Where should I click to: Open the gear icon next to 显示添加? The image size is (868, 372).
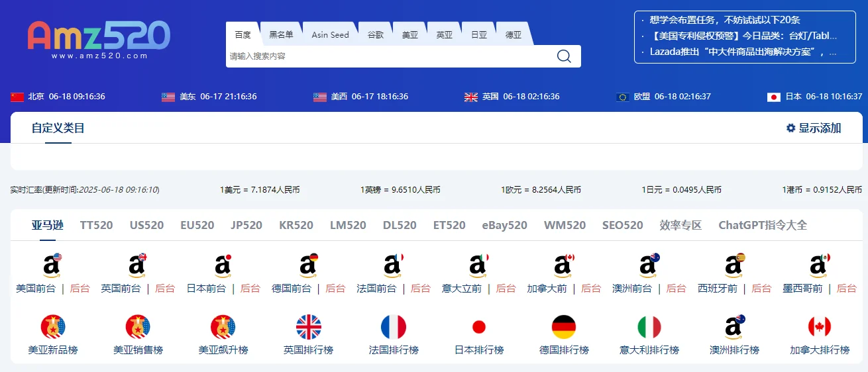(790, 128)
